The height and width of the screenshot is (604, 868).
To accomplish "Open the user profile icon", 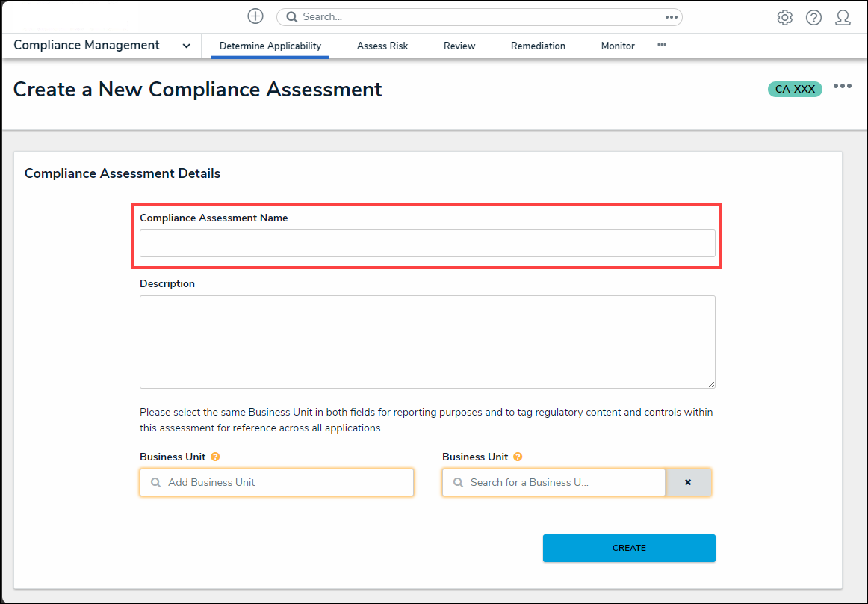I will pos(843,18).
